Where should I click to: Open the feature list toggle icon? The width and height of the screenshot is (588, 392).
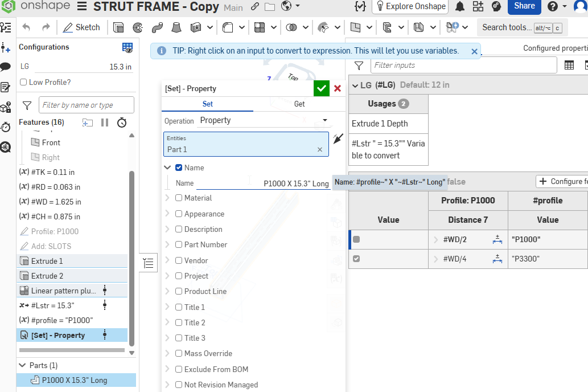click(149, 263)
